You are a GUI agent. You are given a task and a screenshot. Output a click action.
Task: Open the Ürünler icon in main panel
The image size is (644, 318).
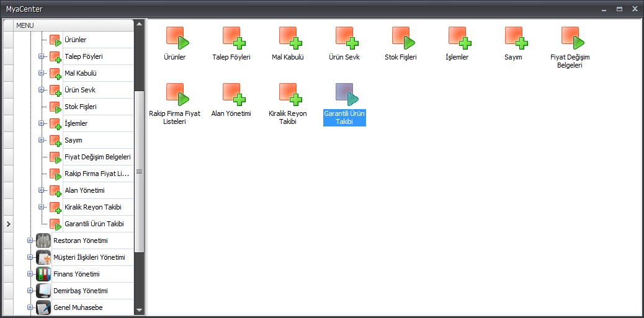(x=177, y=38)
